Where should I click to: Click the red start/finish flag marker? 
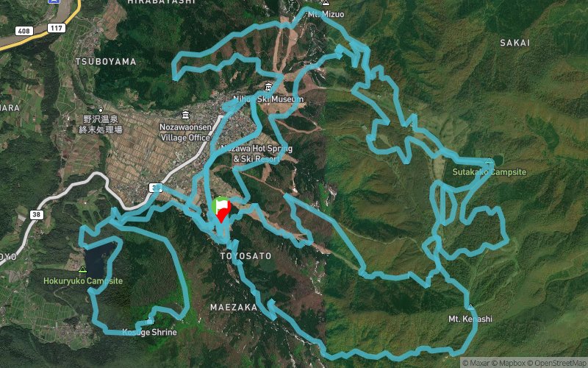(223, 211)
